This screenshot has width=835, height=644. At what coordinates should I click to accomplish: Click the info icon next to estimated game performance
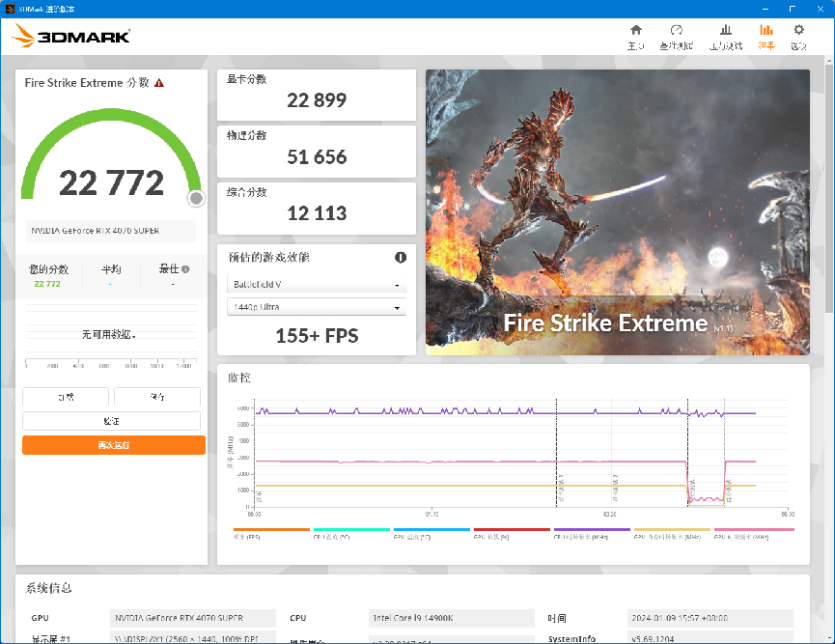pos(403,257)
